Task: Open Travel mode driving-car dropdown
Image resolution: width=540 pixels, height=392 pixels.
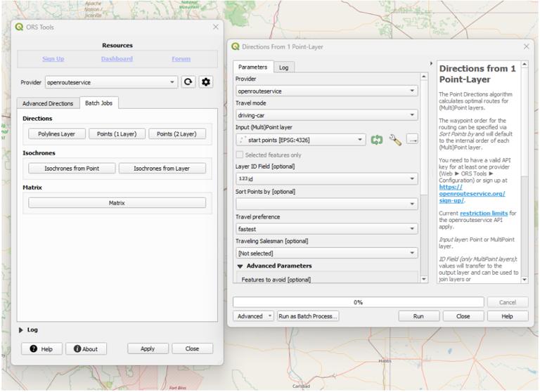Action: click(327, 115)
